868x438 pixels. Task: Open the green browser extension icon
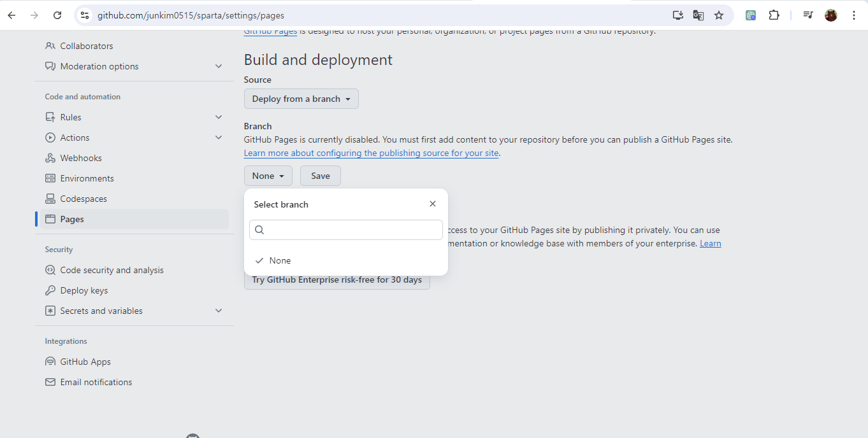pyautogui.click(x=751, y=15)
